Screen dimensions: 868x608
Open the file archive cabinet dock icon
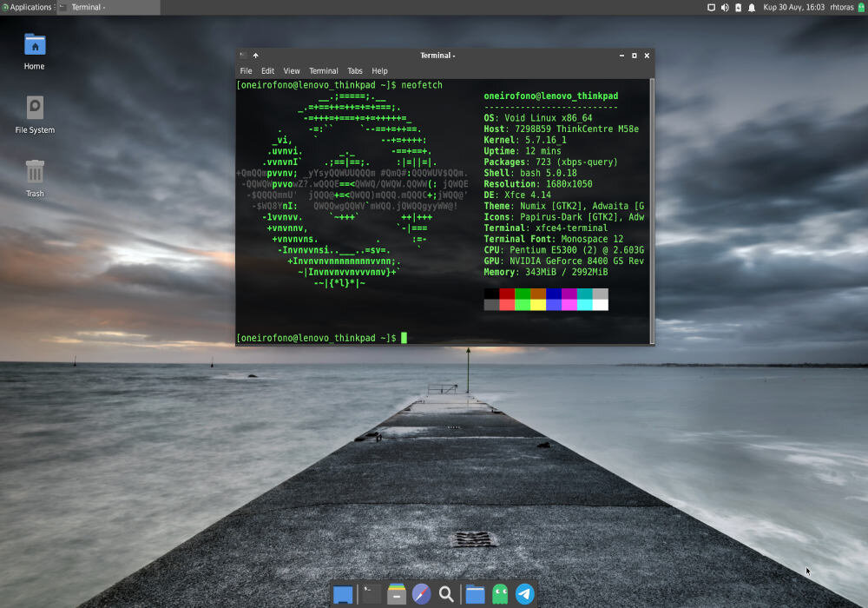pyautogui.click(x=397, y=594)
